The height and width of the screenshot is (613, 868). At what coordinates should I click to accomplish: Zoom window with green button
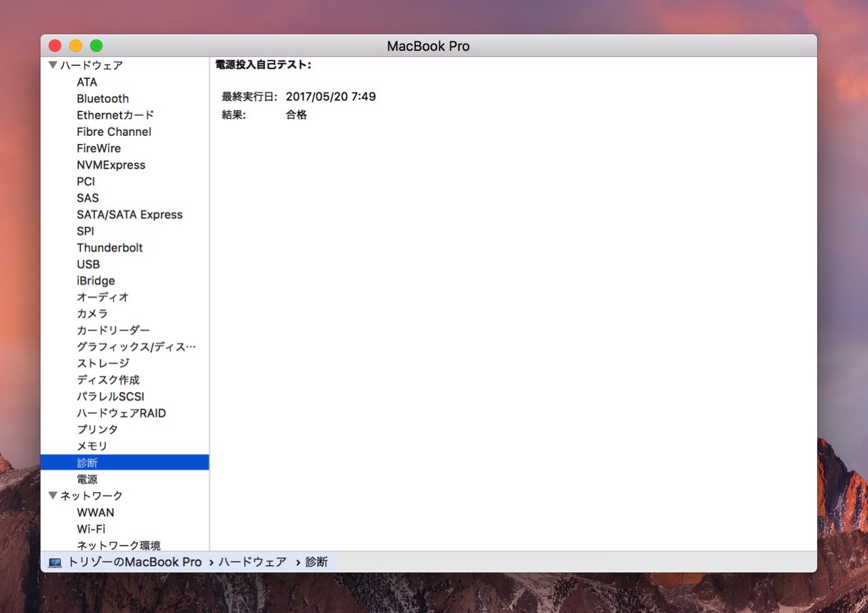(96, 46)
